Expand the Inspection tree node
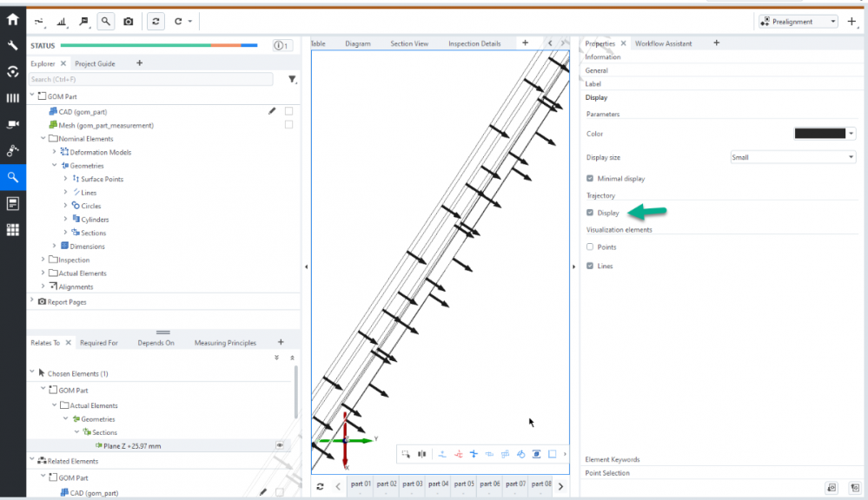868x500 pixels. [x=43, y=260]
